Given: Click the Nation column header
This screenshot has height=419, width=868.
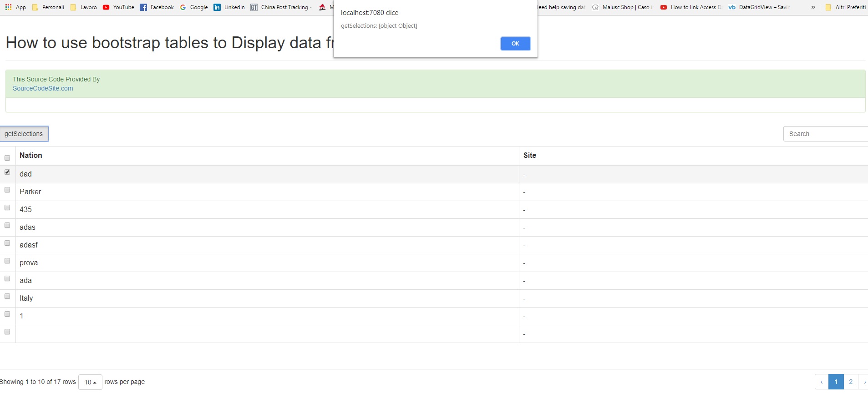Looking at the screenshot, I should point(267,156).
